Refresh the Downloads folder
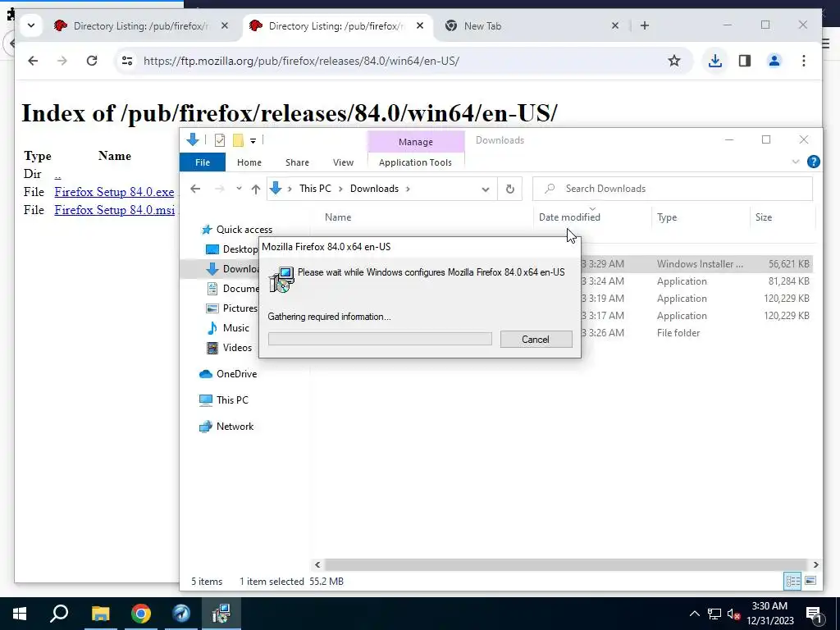Screen dimensions: 840x630 tap(510, 189)
